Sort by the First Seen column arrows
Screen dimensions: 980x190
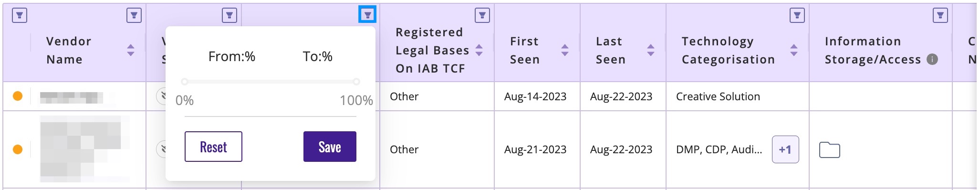[565, 50]
